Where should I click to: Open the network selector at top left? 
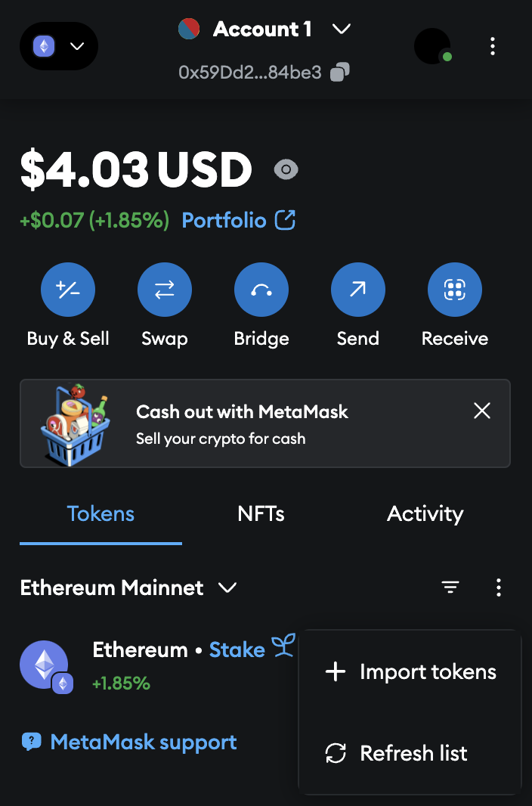coord(58,46)
